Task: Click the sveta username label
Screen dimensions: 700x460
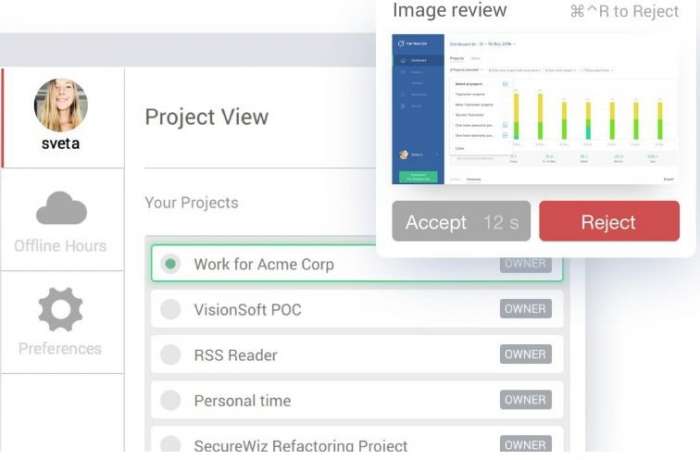Action: coord(61,143)
